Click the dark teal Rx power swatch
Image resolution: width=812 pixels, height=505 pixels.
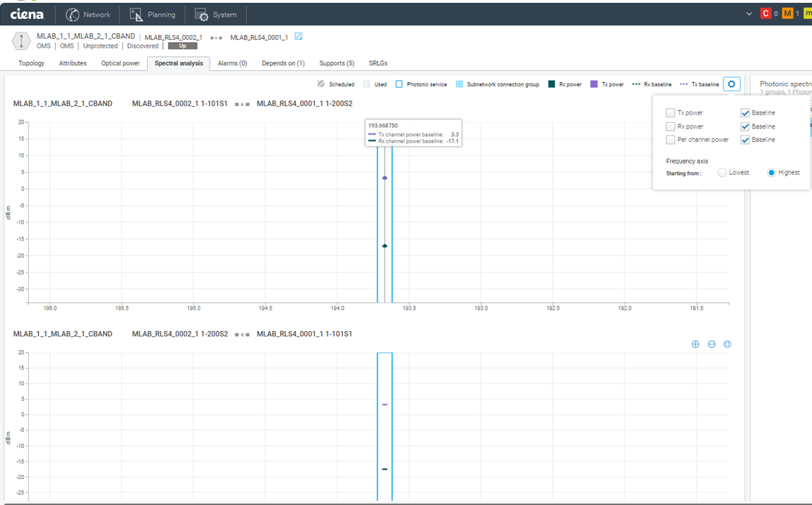coord(551,84)
